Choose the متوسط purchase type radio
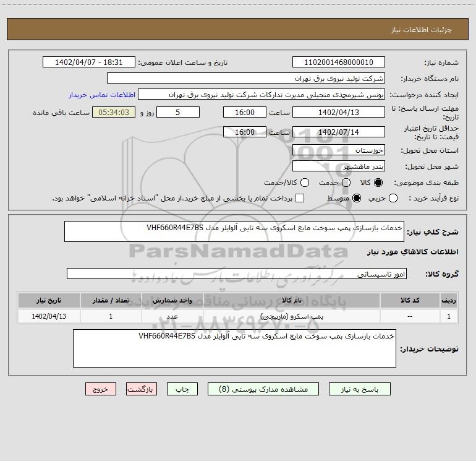 [357, 198]
